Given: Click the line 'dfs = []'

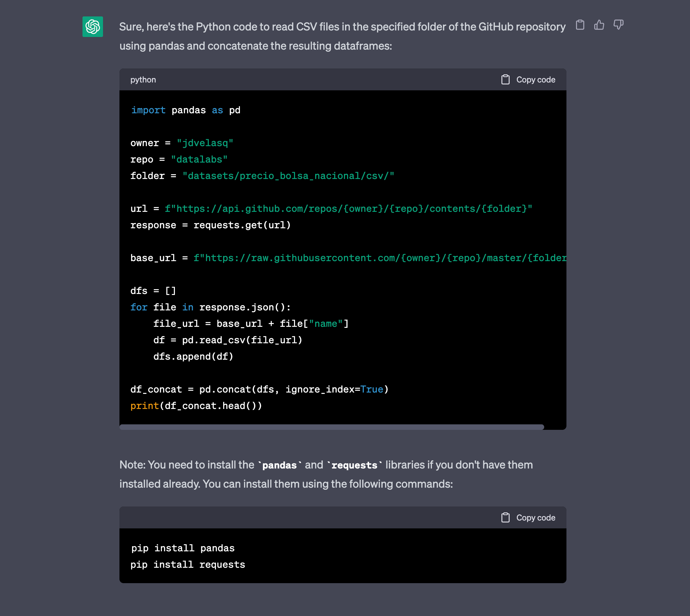Looking at the screenshot, I should [153, 291].
